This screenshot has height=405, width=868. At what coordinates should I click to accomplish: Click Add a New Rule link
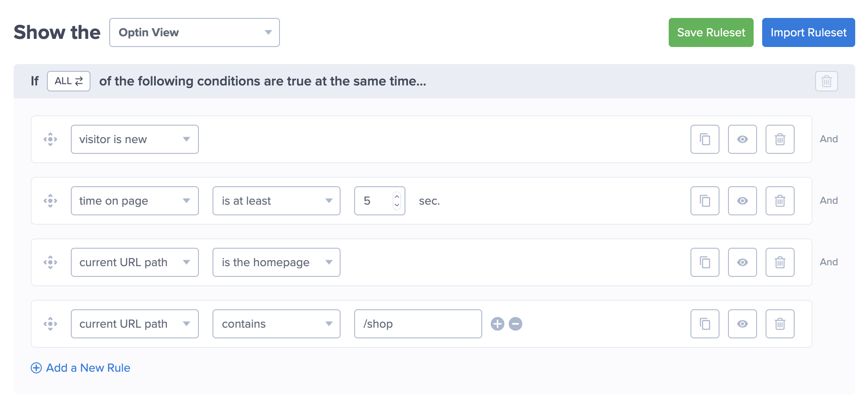81,368
